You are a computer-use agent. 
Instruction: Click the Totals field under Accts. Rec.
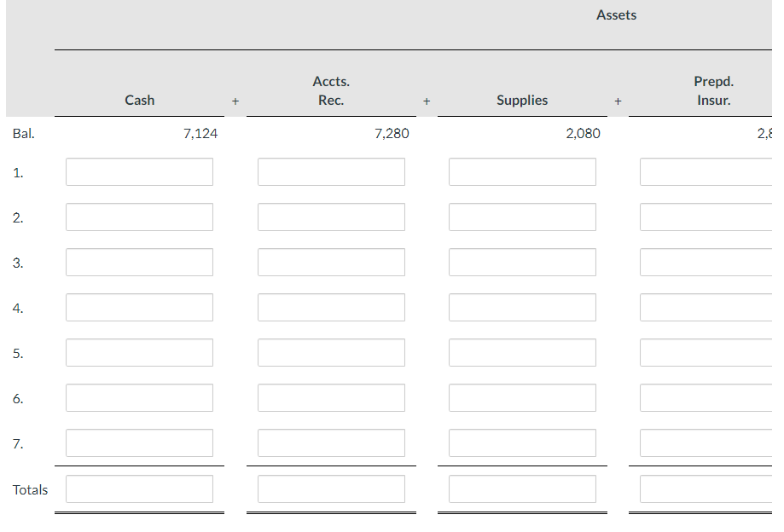[331, 489]
